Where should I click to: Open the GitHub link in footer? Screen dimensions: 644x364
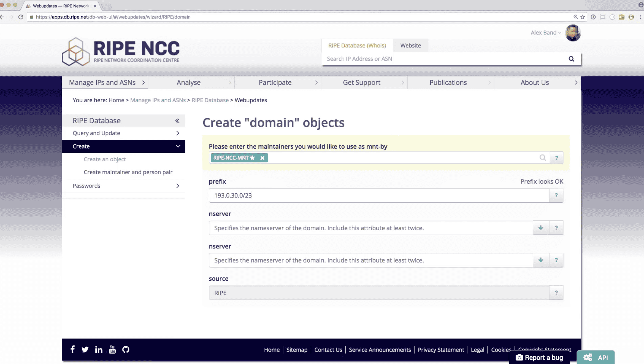pos(126,349)
